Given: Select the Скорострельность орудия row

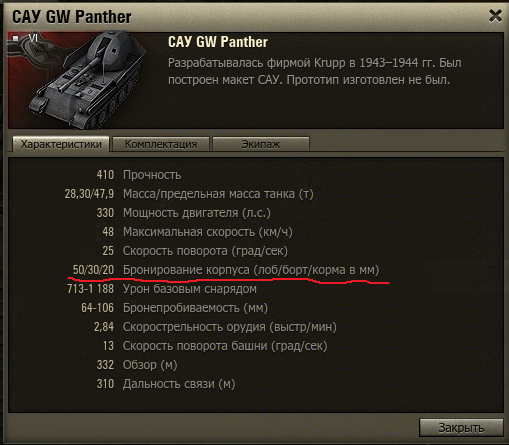Looking at the screenshot, I should (x=215, y=327).
